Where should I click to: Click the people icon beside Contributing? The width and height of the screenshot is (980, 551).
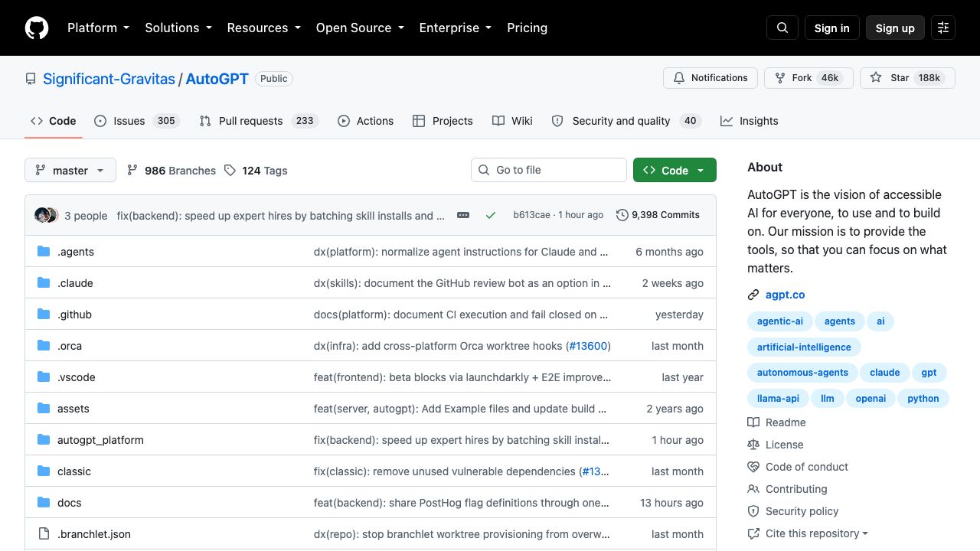(x=753, y=489)
